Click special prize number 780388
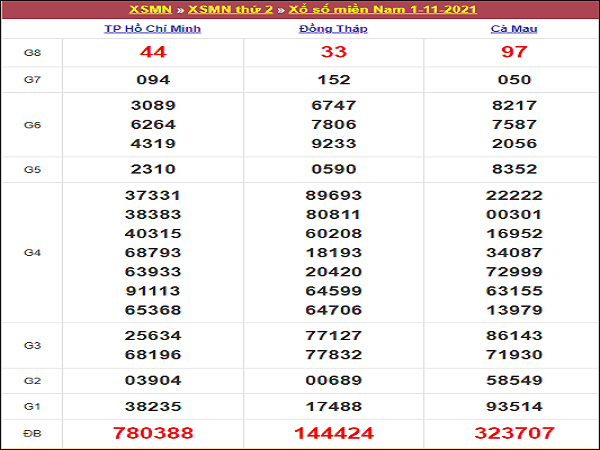Image resolution: width=600 pixels, height=450 pixels. [153, 432]
